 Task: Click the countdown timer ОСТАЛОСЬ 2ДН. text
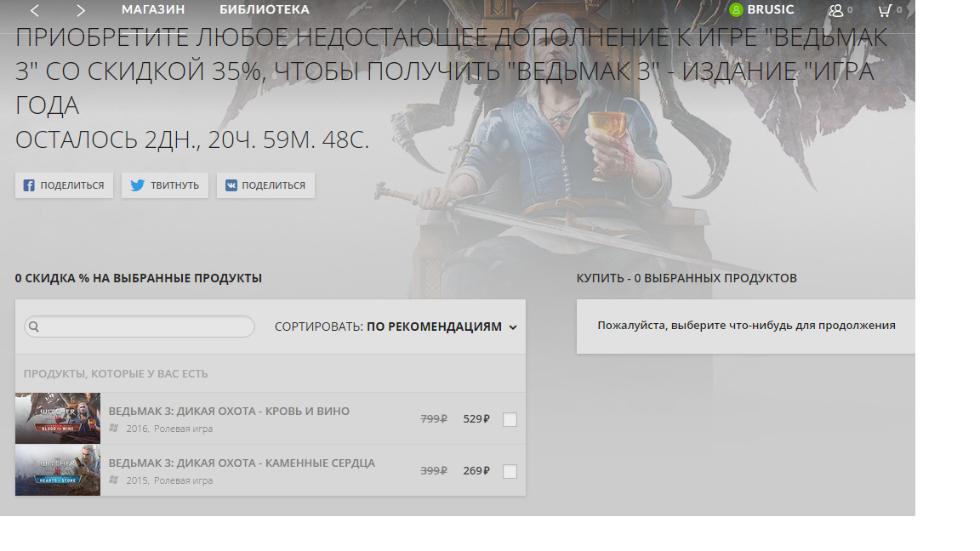coord(192,139)
